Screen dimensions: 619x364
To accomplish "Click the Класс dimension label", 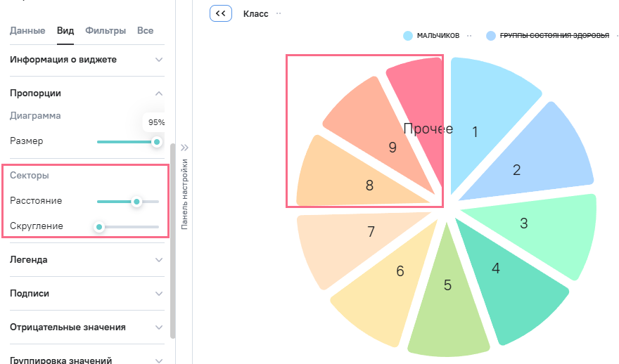I will (255, 13).
